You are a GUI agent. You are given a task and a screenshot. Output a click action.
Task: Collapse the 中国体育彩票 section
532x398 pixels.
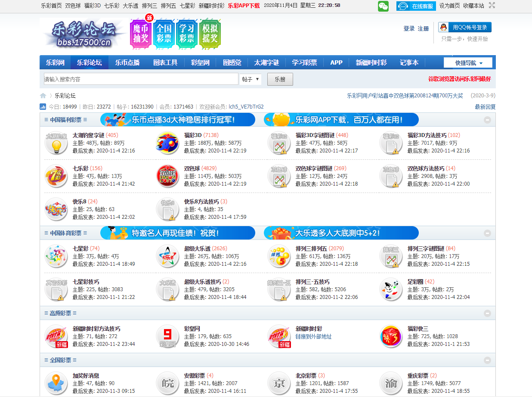[487, 233]
